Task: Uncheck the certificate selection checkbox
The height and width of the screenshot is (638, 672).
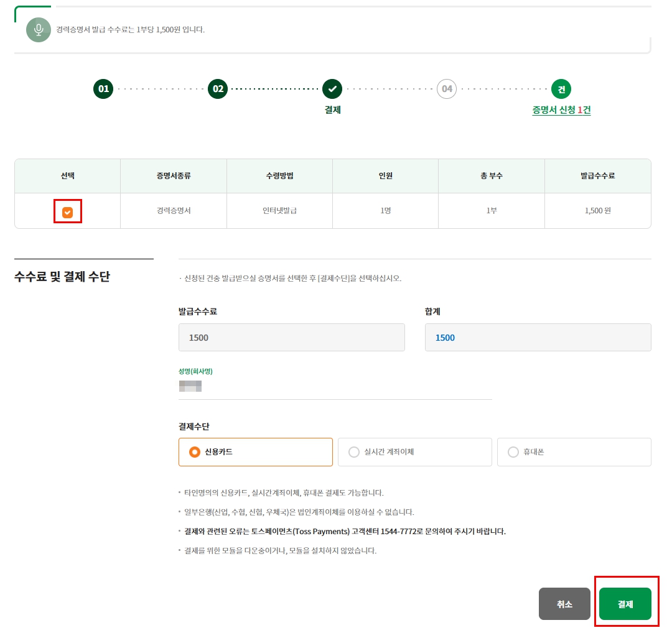Action: pos(67,210)
